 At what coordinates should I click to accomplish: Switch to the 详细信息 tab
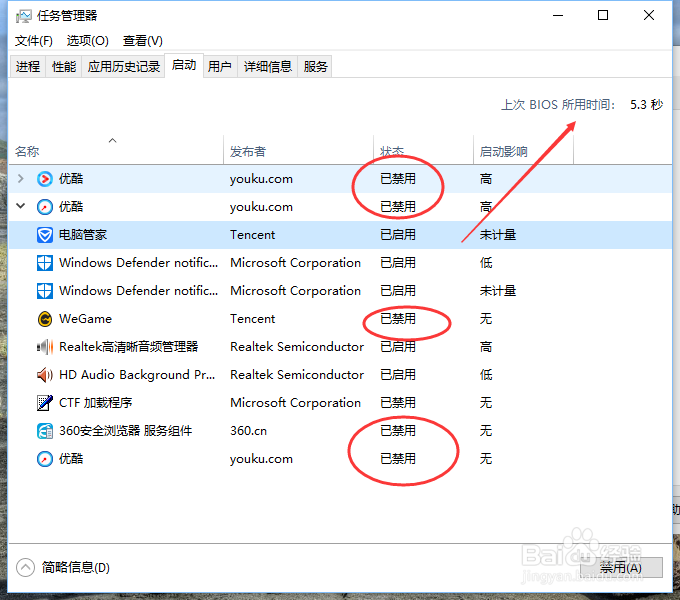[x=268, y=66]
